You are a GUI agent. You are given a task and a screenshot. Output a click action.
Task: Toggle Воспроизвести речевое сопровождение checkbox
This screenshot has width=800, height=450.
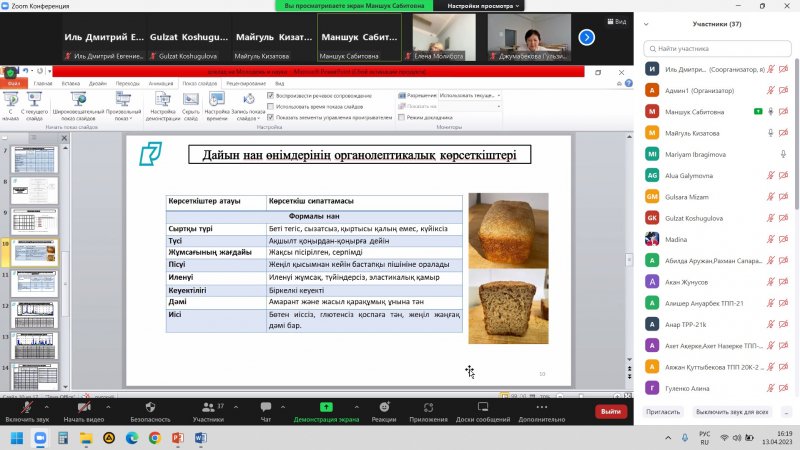click(271, 95)
